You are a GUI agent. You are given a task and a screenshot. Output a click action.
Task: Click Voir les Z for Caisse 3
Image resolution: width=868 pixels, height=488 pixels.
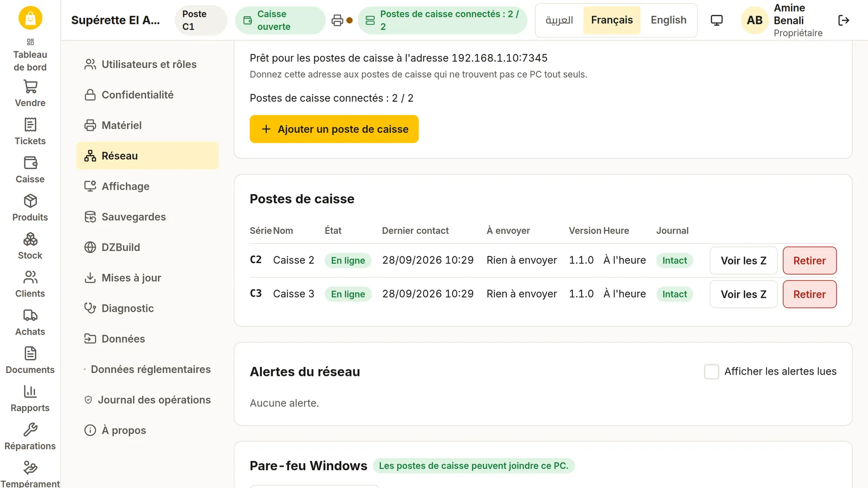[743, 294]
